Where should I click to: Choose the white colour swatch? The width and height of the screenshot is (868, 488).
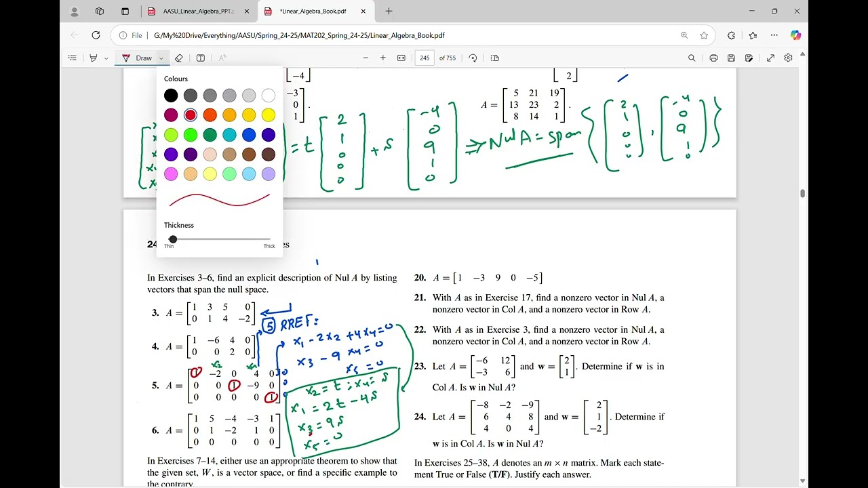click(269, 96)
